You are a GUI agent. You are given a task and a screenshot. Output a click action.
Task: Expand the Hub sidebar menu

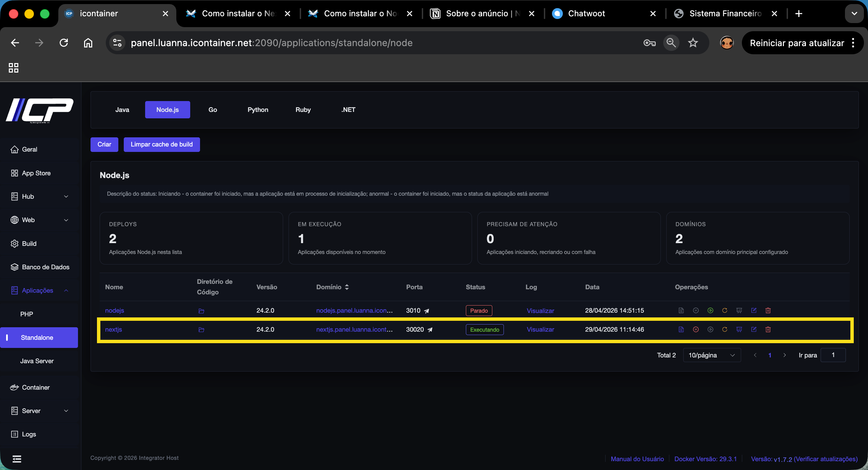click(39, 196)
